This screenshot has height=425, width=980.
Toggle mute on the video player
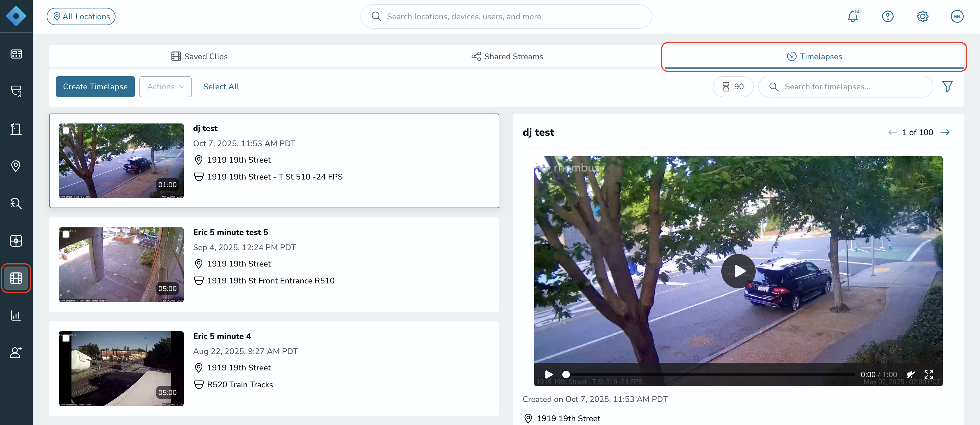pos(911,374)
